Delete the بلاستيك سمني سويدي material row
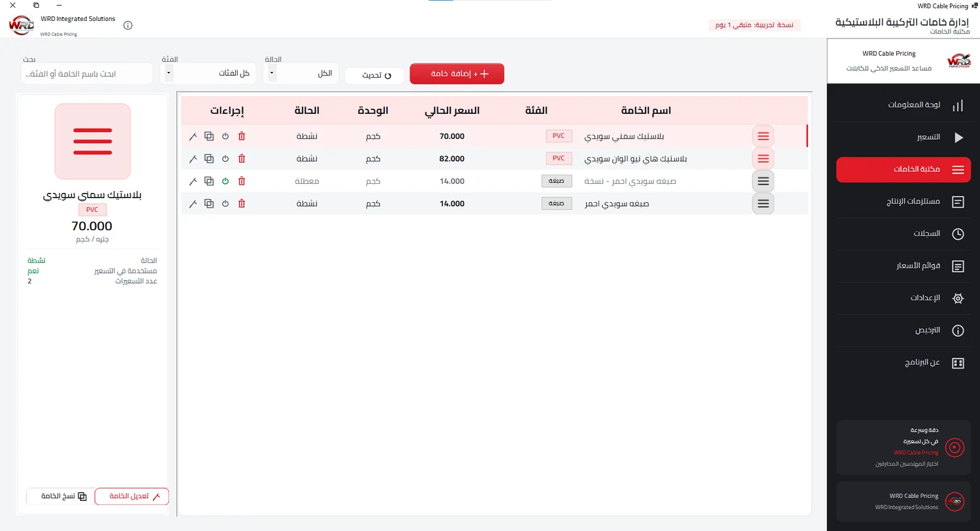This screenshot has height=531, width=980. pos(242,136)
